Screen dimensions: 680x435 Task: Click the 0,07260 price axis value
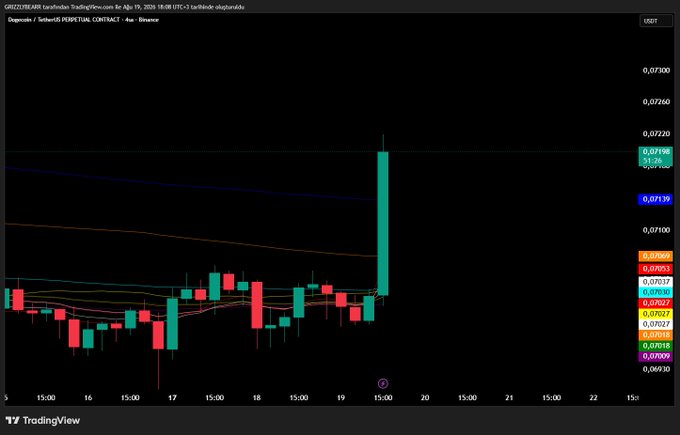click(x=656, y=102)
